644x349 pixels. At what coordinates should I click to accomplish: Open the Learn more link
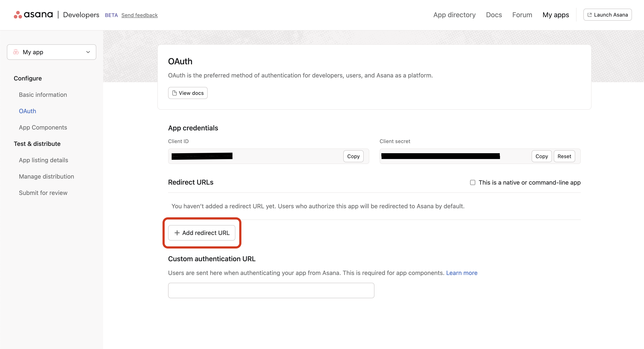pyautogui.click(x=462, y=273)
